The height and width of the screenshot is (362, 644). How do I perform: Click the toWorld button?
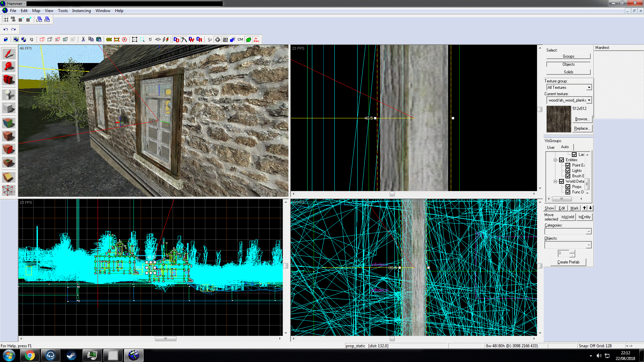point(568,217)
